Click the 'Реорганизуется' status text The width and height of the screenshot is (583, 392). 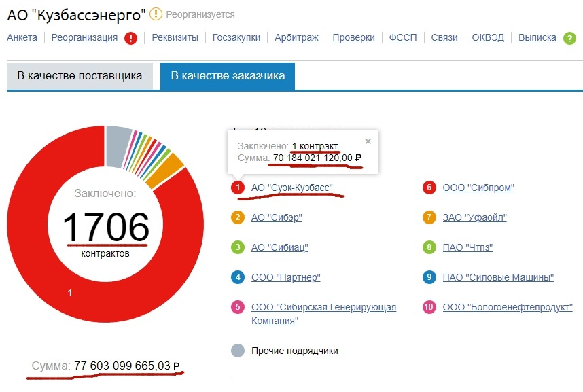click(x=200, y=14)
